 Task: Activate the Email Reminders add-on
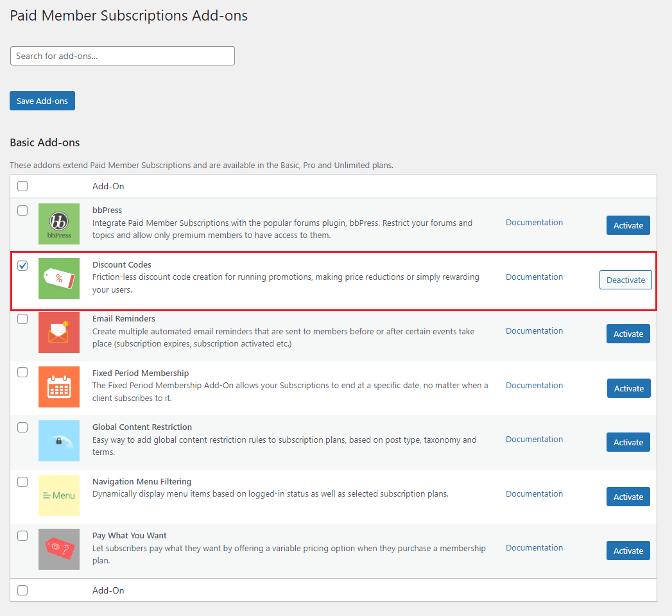point(628,334)
